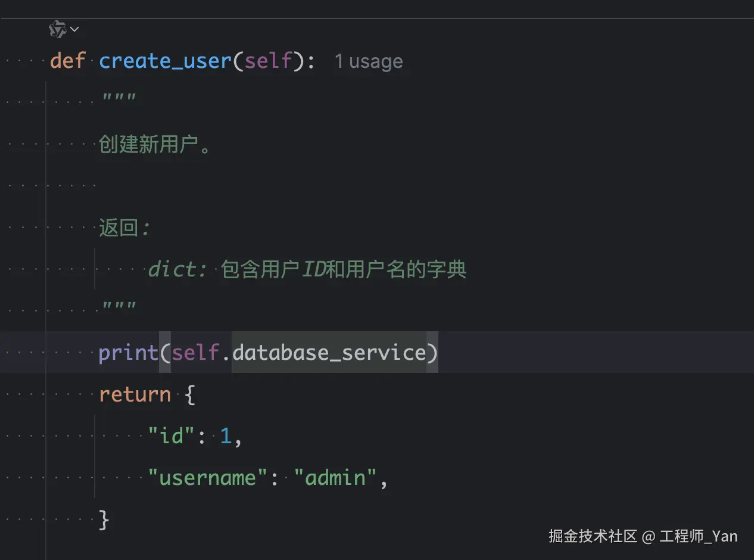
Task: Place cursor on the def keyword
Action: (x=68, y=61)
